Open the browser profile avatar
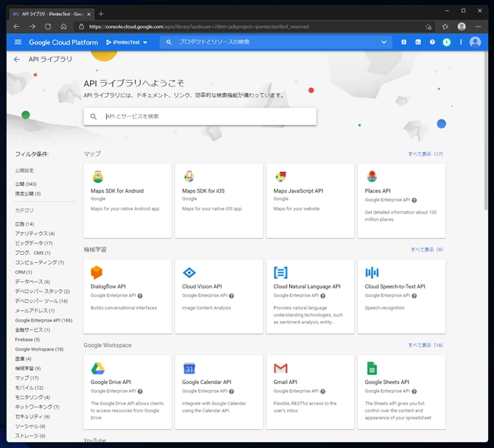The height and width of the screenshot is (448, 494). [x=461, y=26]
